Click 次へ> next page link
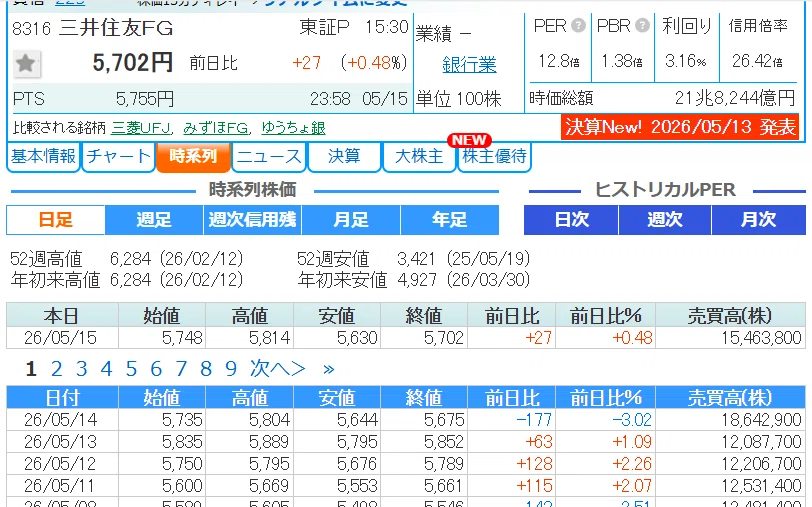This screenshot has height=507, width=812. pos(278,369)
